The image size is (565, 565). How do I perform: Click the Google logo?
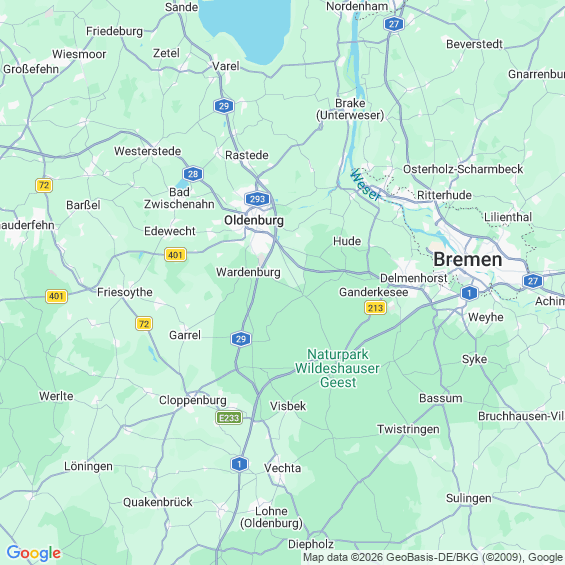pos(34,553)
